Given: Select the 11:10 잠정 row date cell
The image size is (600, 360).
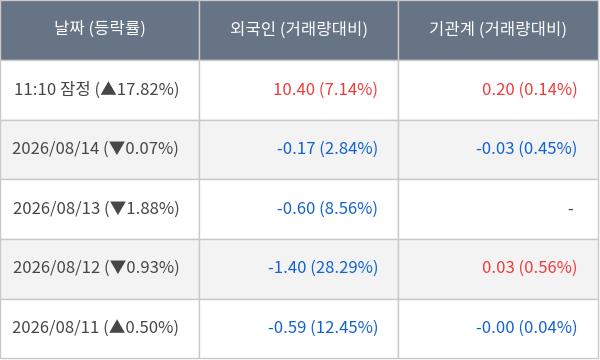Looking at the screenshot, I should pos(100,90).
